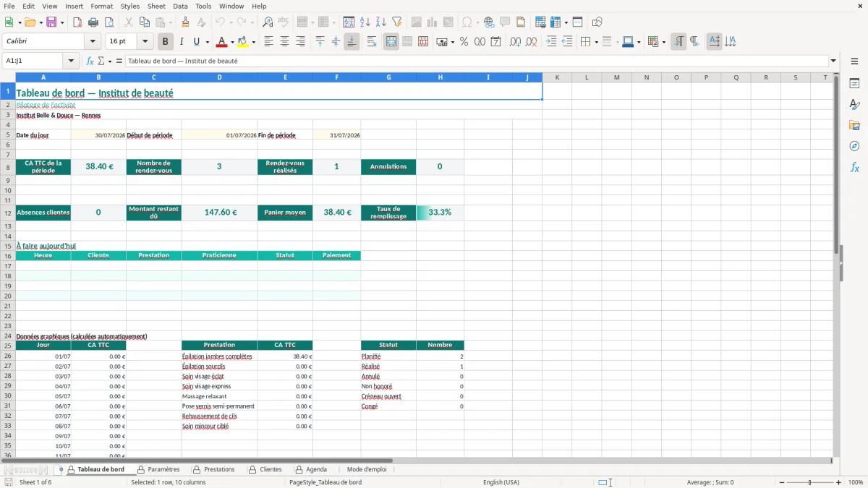Open the Select Function sigma dropdown

click(109, 61)
